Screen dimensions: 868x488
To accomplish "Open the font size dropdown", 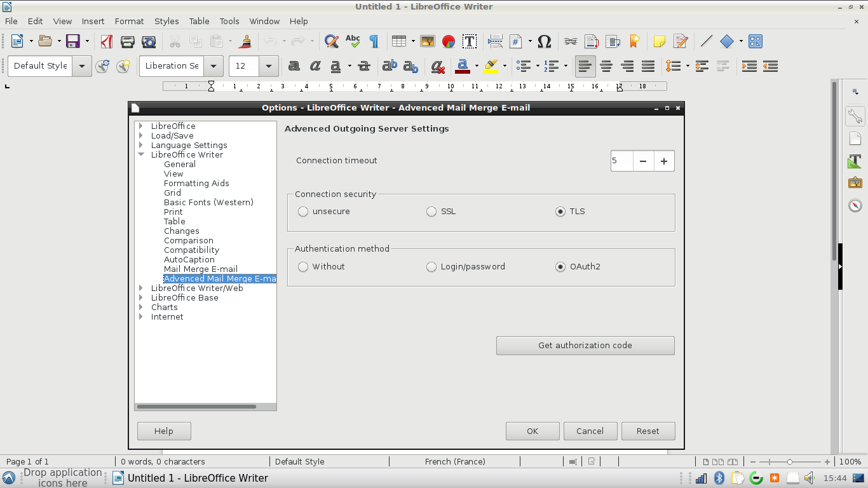I will 269,66.
